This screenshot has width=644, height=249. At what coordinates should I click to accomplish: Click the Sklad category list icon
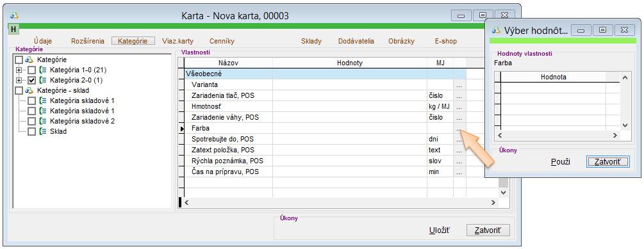[x=43, y=132]
